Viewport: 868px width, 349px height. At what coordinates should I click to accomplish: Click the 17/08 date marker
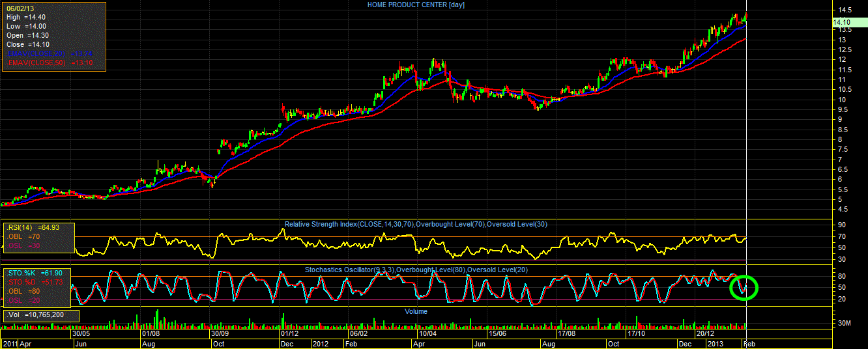[x=566, y=333]
